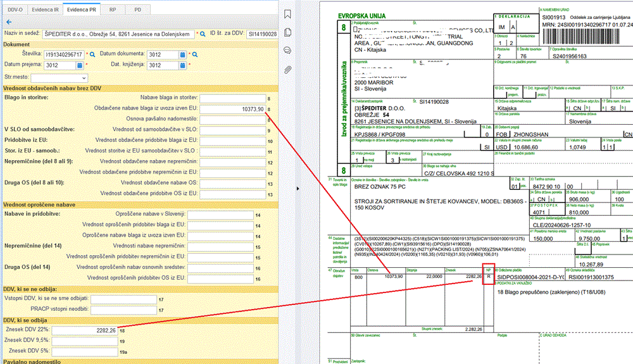Image resolution: width=633 pixels, height=364 pixels.
Task: Click the blue back arrow icon
Action: pyautogui.click(x=9, y=22)
